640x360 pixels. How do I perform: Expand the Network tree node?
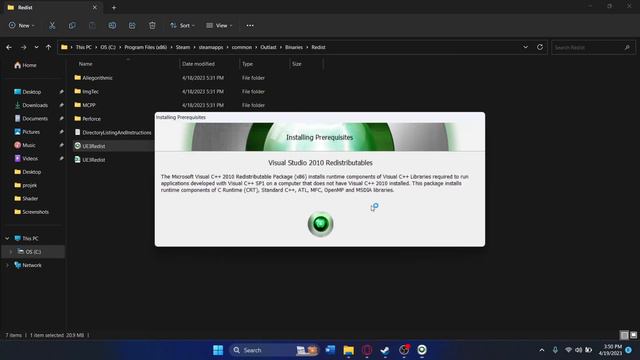pyautogui.click(x=7, y=265)
